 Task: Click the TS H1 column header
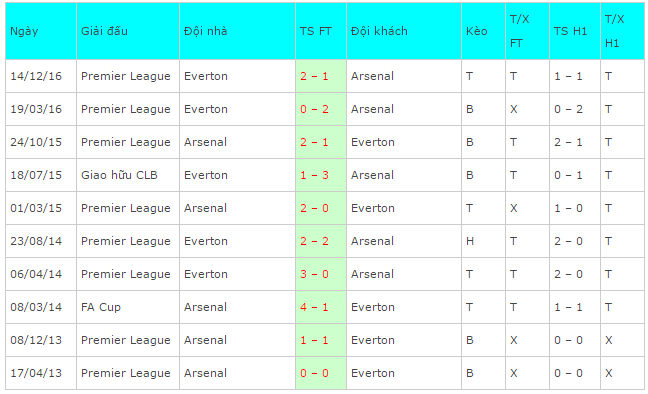click(x=574, y=31)
